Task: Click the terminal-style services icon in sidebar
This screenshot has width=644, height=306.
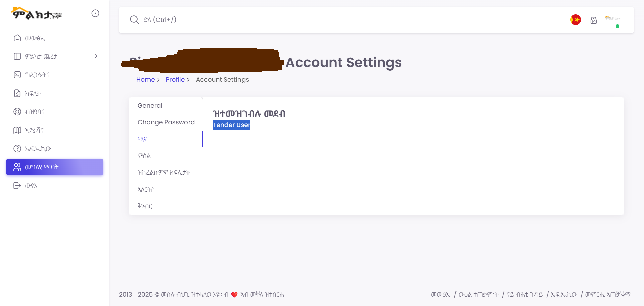Action: [17, 75]
